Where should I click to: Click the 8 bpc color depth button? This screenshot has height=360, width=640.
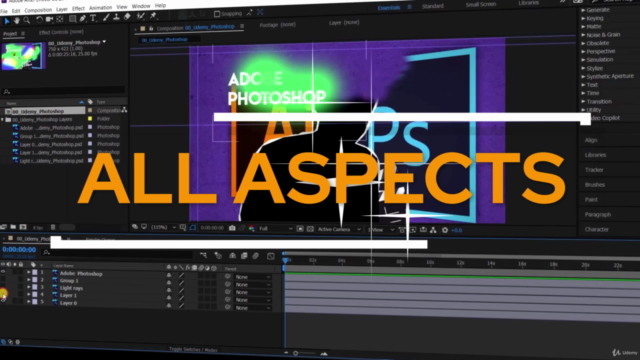(x=38, y=227)
